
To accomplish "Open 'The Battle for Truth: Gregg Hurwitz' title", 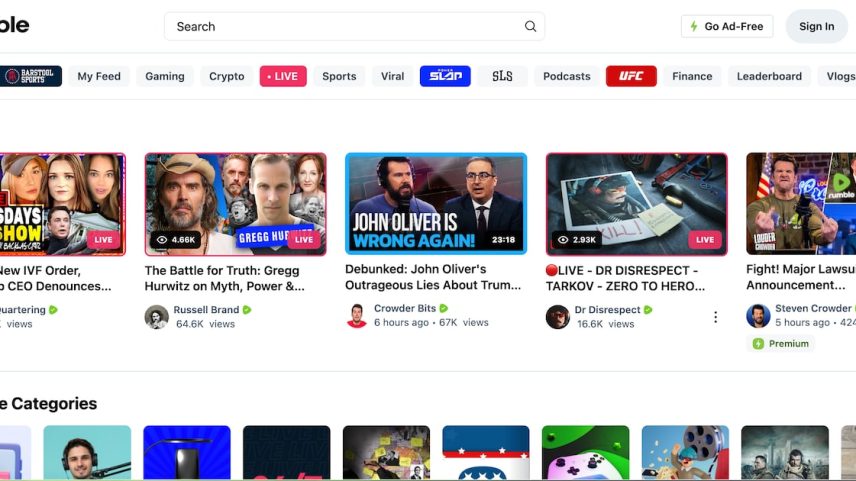I will coord(225,278).
